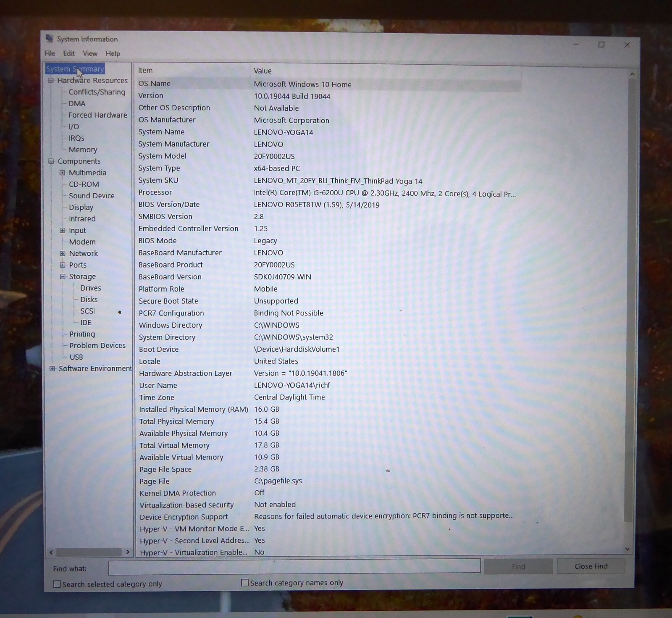
Task: Collapse the Storage node
Action: (63, 276)
